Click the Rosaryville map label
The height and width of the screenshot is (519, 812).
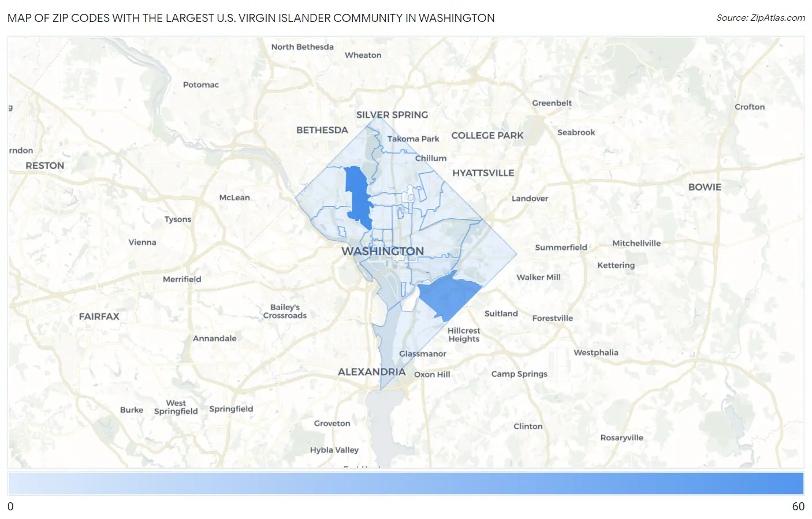(622, 438)
